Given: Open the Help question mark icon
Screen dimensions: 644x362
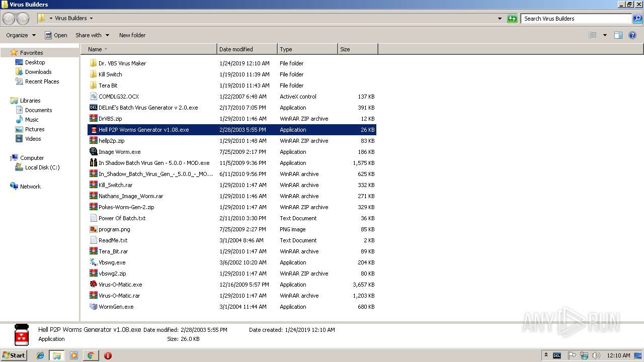Looking at the screenshot, I should [x=633, y=35].
